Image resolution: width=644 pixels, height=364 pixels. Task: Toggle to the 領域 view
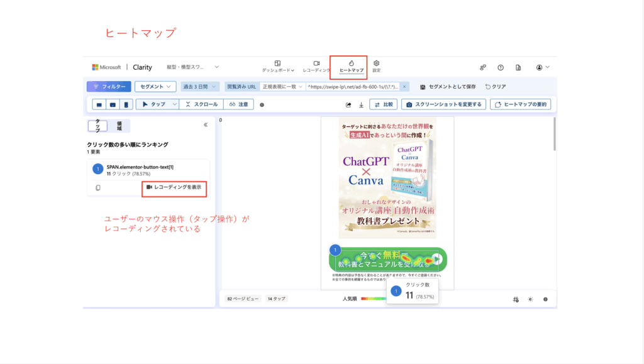click(x=119, y=126)
